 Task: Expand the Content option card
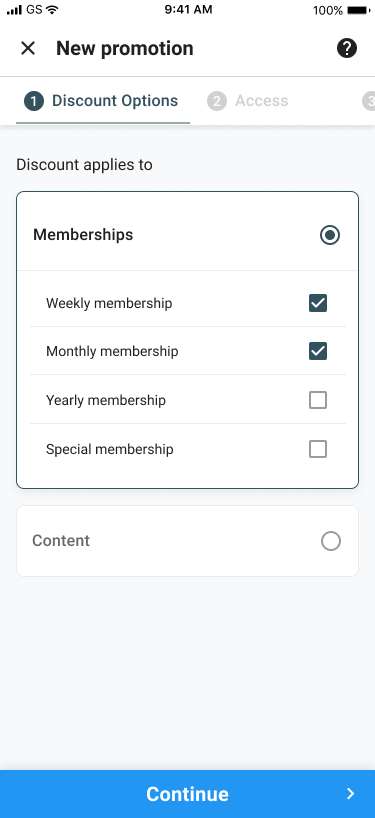pos(187,541)
